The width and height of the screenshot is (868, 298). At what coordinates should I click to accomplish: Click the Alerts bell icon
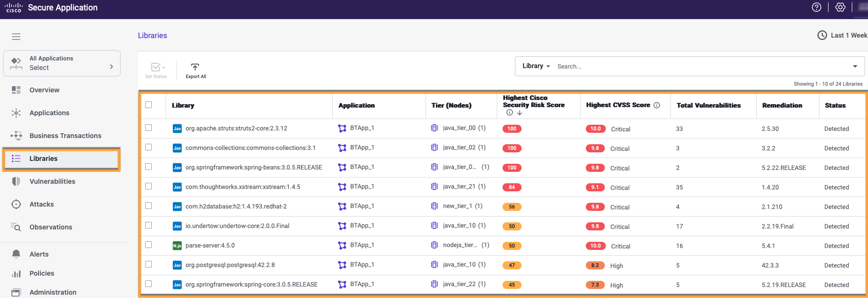tap(16, 254)
